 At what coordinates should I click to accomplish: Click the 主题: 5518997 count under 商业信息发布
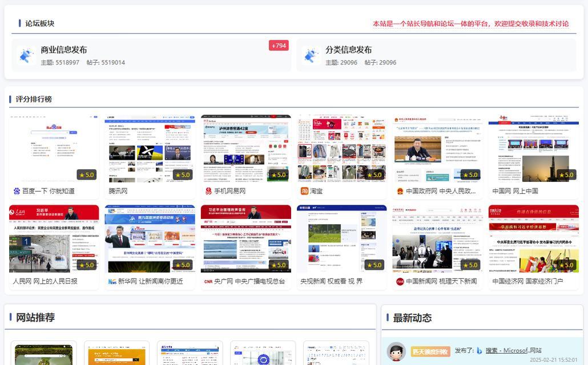click(x=60, y=63)
